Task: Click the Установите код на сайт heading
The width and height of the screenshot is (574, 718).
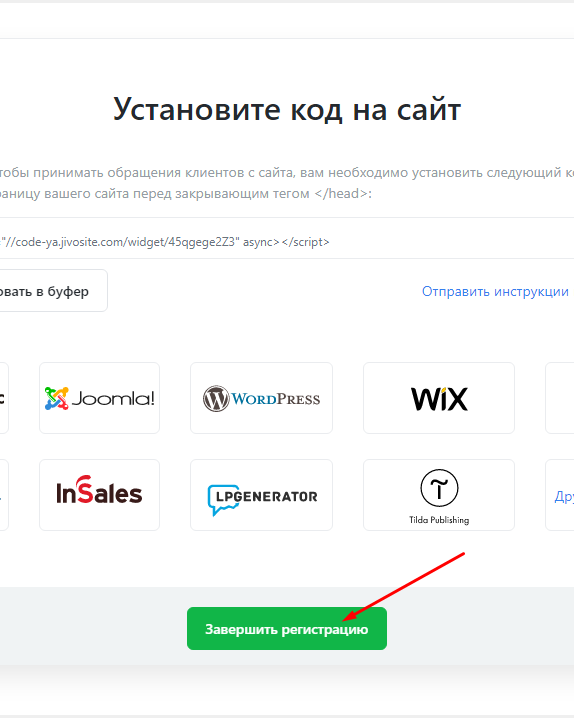Action: coord(287,109)
